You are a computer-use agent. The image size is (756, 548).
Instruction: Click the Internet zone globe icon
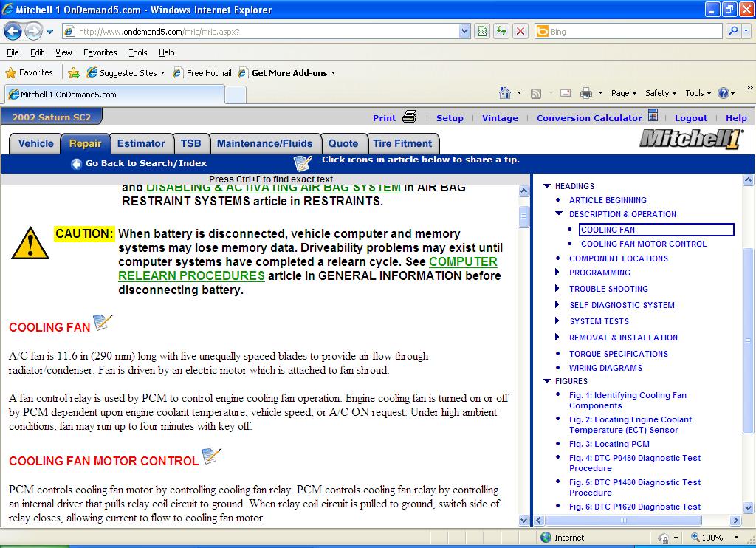[546, 538]
